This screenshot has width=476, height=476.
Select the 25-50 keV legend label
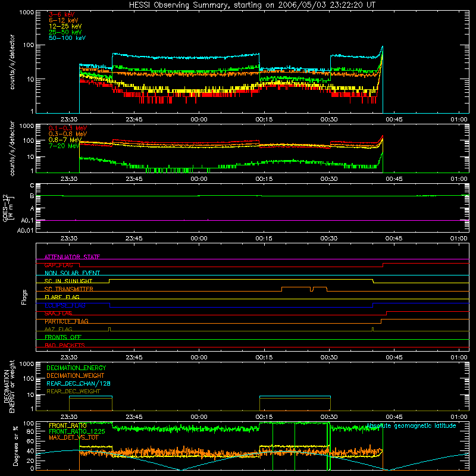pos(65,32)
